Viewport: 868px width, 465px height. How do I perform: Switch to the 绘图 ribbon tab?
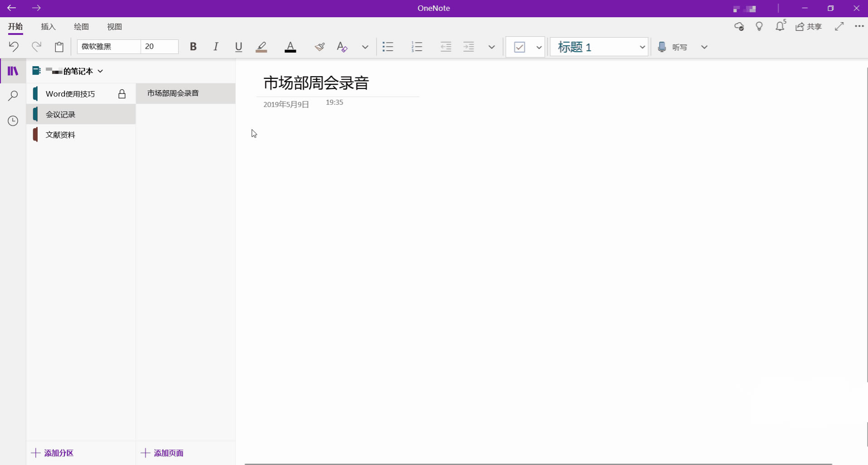pyautogui.click(x=81, y=27)
